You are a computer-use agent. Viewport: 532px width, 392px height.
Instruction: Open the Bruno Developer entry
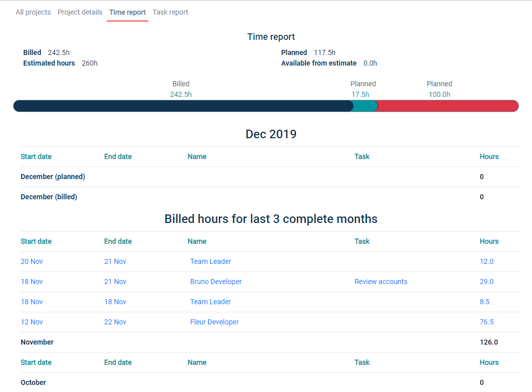(216, 282)
